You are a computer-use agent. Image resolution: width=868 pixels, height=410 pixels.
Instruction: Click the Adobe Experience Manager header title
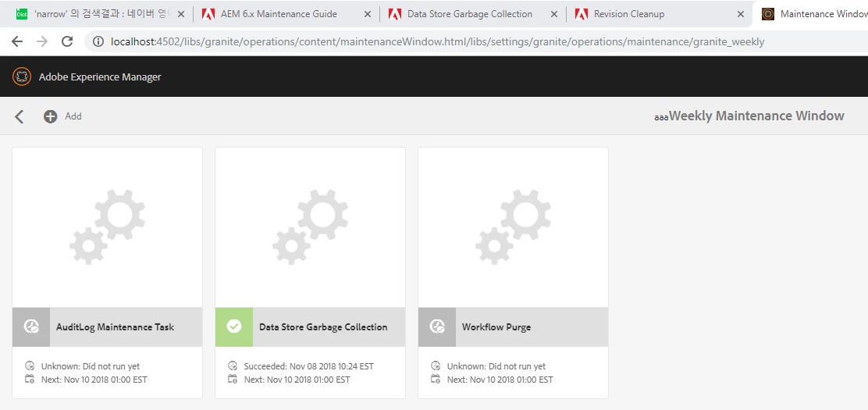[x=100, y=77]
